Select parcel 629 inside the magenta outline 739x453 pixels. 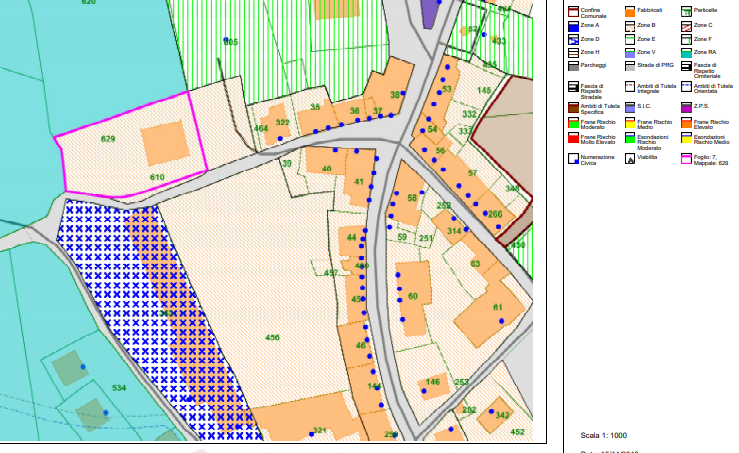[110, 138]
